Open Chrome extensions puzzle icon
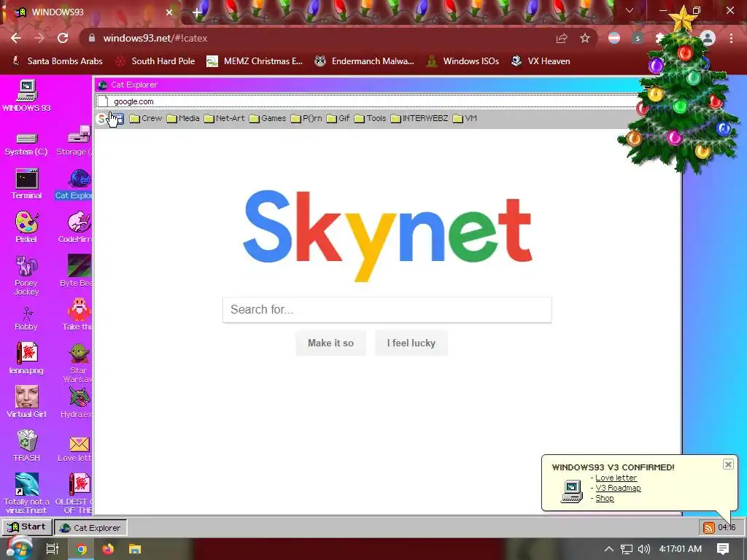The height and width of the screenshot is (560, 747). coord(659,38)
